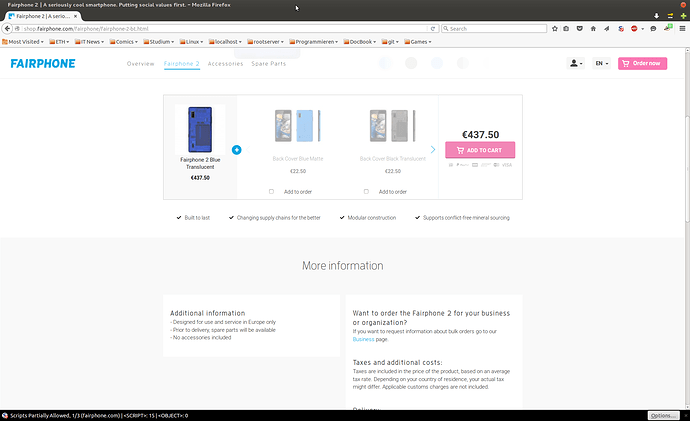Click the Fairphone 2 Blue Translucent phone image
This screenshot has height=421, width=690.
pyautogui.click(x=200, y=129)
